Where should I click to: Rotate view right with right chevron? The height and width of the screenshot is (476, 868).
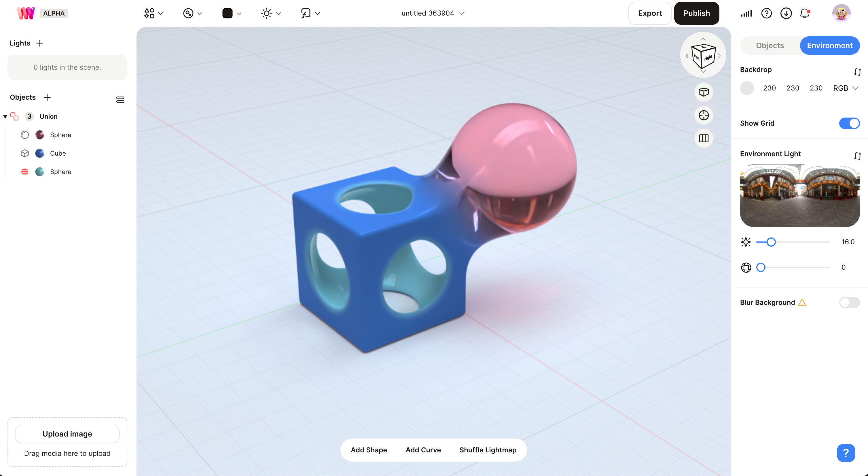719,56
